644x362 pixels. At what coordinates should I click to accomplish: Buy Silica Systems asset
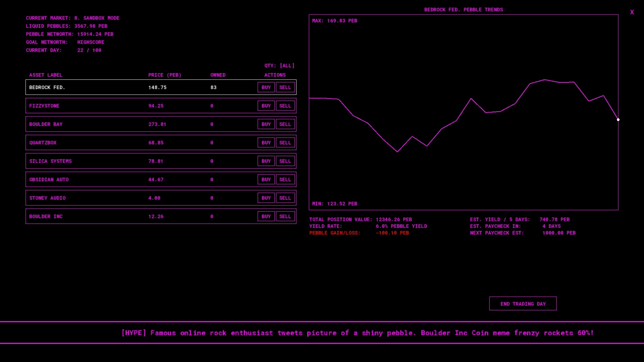(x=266, y=161)
